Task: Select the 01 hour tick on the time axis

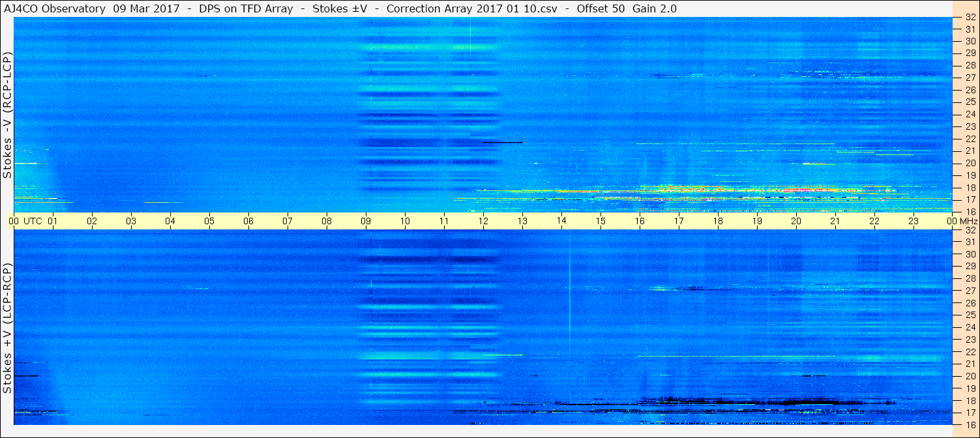Action: pyautogui.click(x=53, y=222)
